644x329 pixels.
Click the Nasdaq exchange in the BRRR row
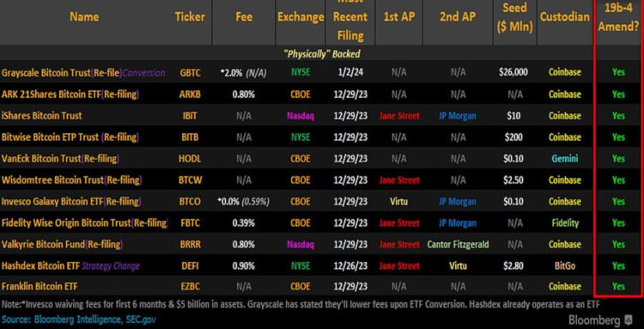pos(301,245)
